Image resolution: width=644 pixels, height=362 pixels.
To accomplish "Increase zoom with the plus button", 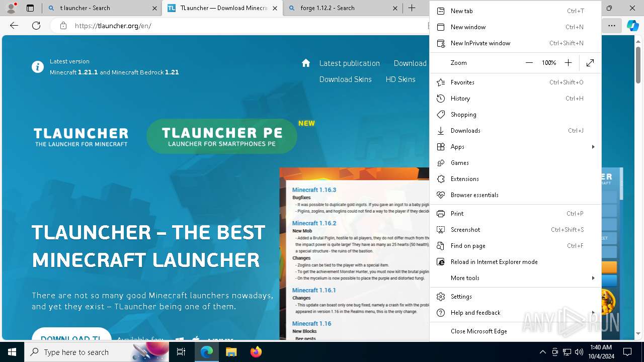I will pyautogui.click(x=568, y=63).
